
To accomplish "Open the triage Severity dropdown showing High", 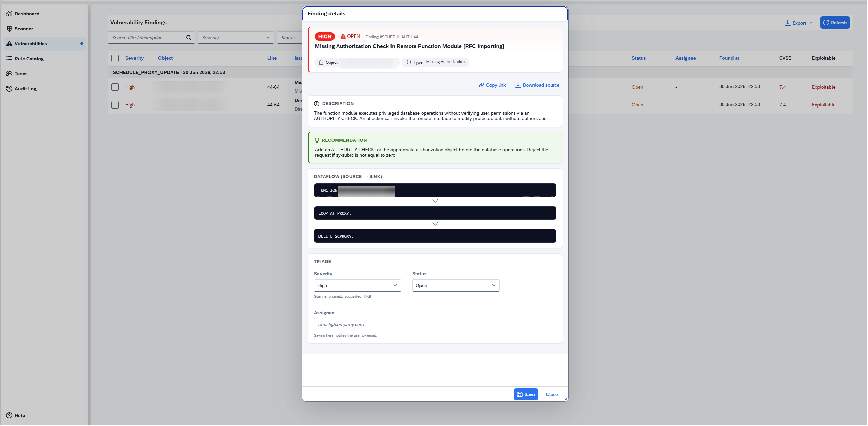I will tap(357, 285).
